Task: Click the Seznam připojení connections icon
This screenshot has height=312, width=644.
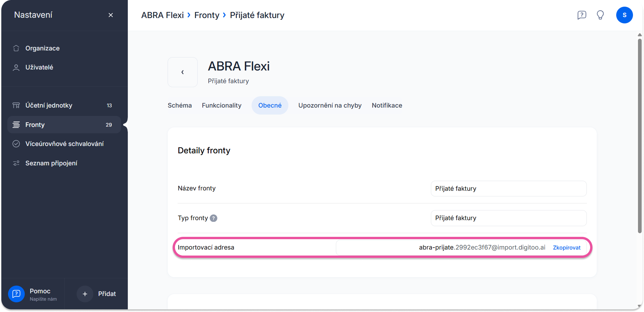Action: click(16, 163)
